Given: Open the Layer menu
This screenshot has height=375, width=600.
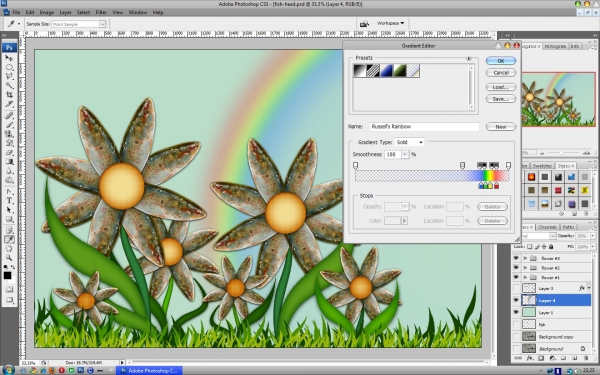Looking at the screenshot, I should [65, 12].
